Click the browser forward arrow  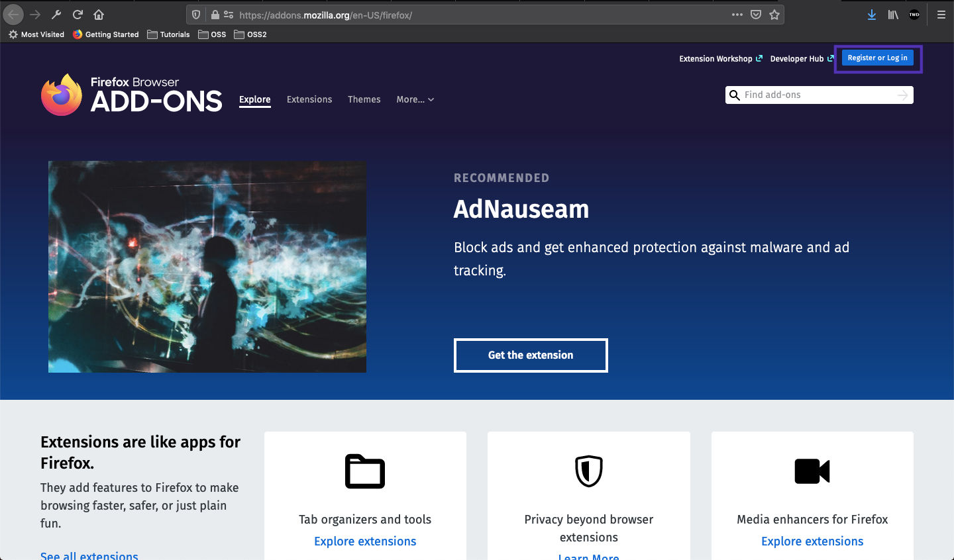pos(35,15)
